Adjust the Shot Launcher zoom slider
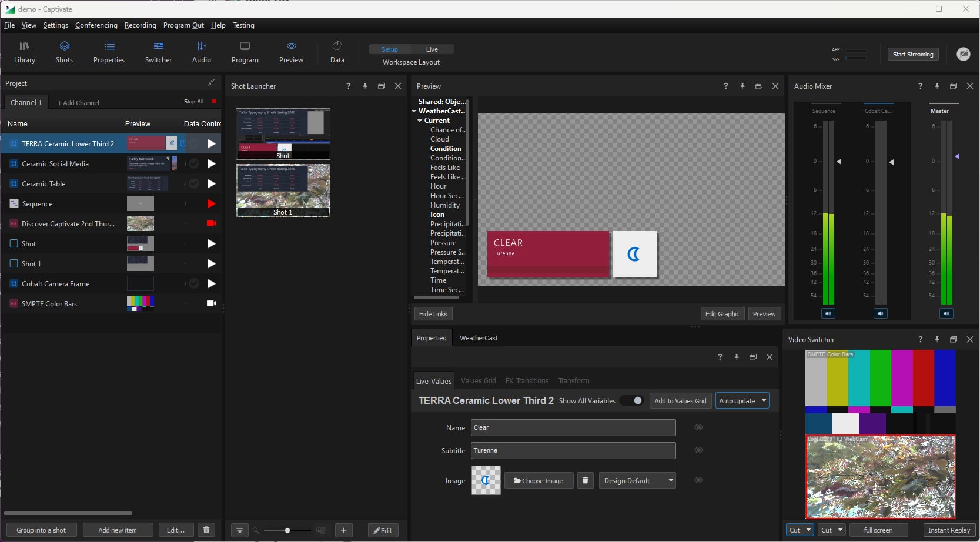980x542 pixels. click(x=287, y=530)
